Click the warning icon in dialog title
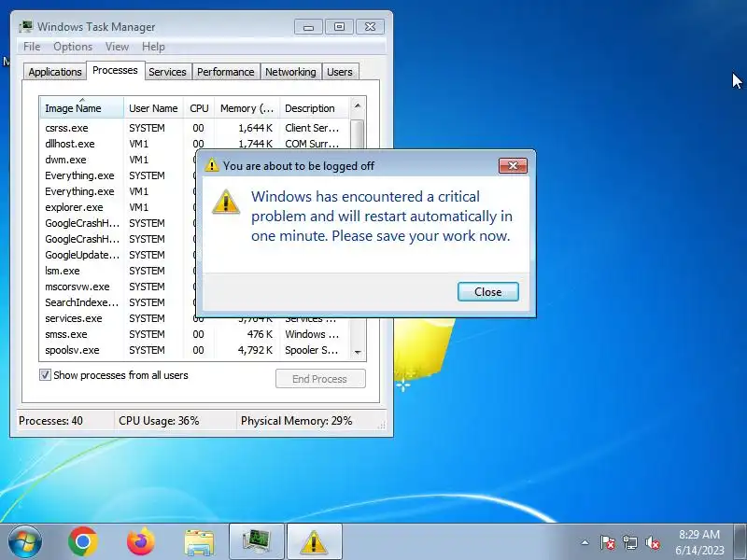 coord(211,166)
